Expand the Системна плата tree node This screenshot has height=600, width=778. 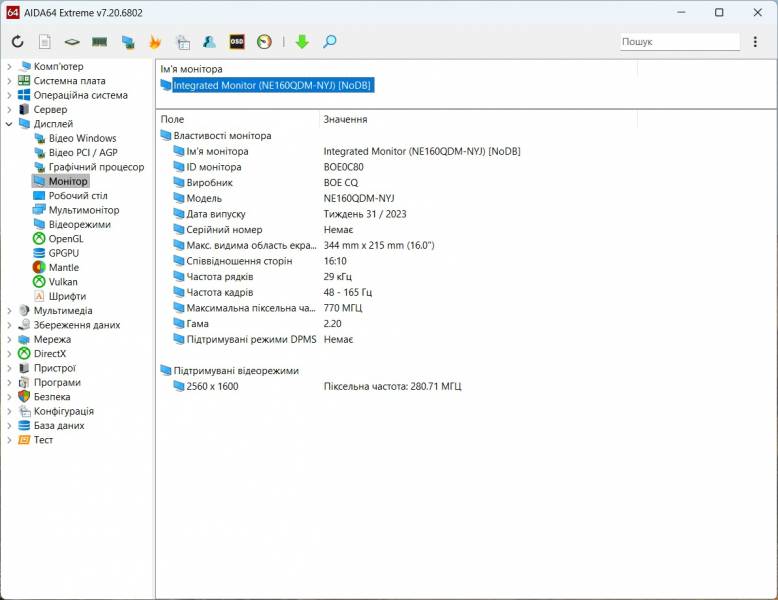[9, 80]
